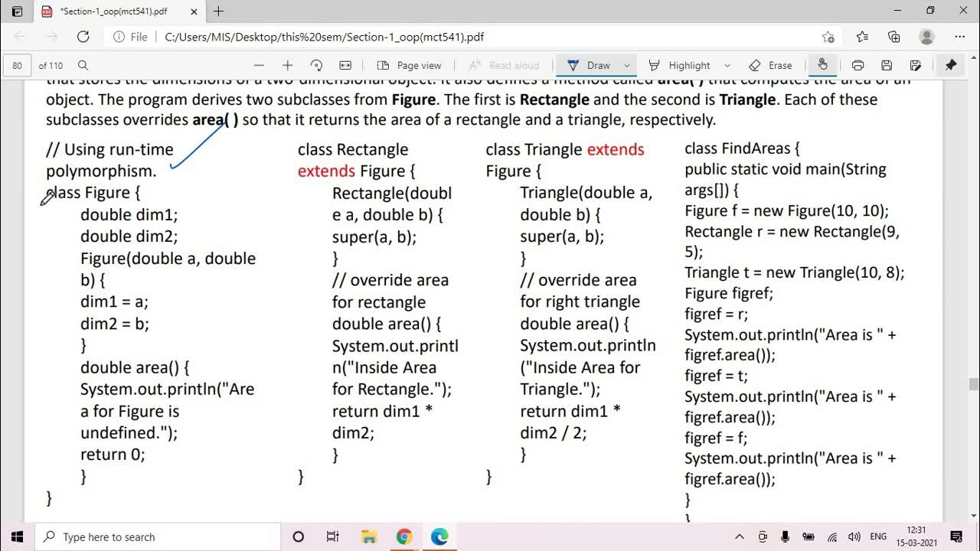Click the page number field showing 80
980x551 pixels.
18,66
